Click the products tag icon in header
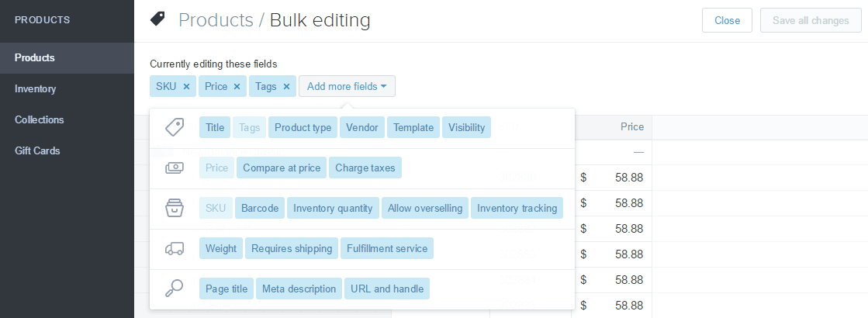The height and width of the screenshot is (318, 868). (x=157, y=19)
